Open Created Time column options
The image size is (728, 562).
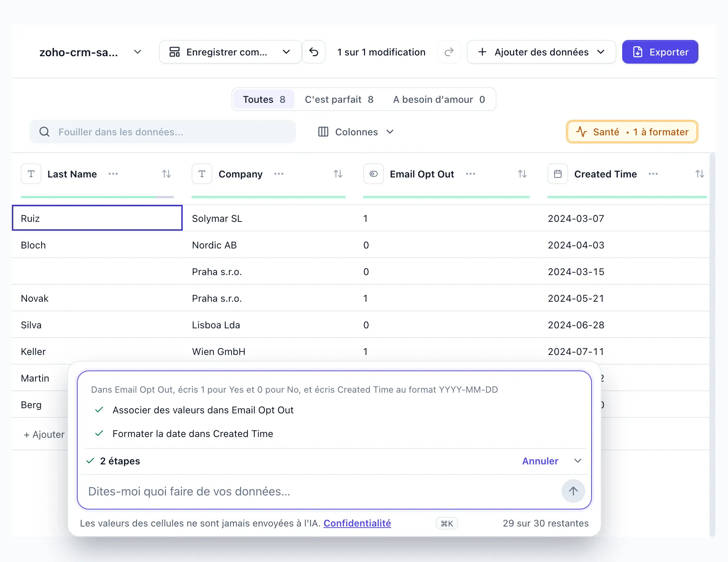653,174
